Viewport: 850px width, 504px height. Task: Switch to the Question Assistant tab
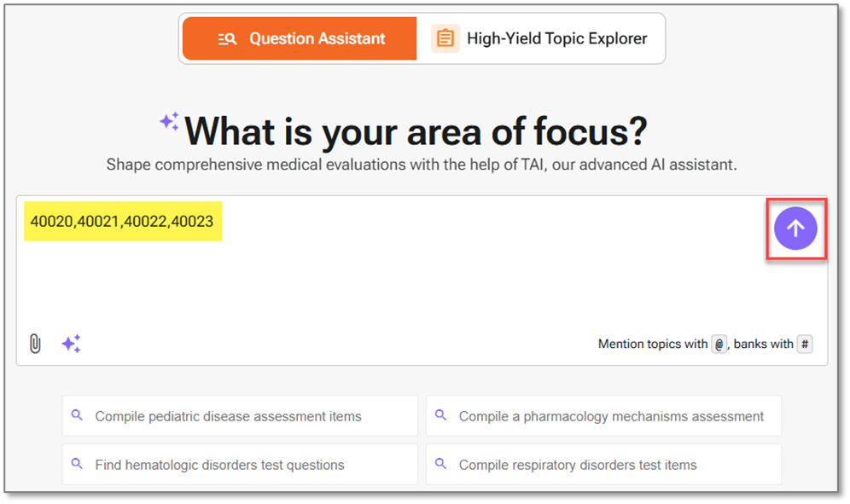click(x=300, y=38)
